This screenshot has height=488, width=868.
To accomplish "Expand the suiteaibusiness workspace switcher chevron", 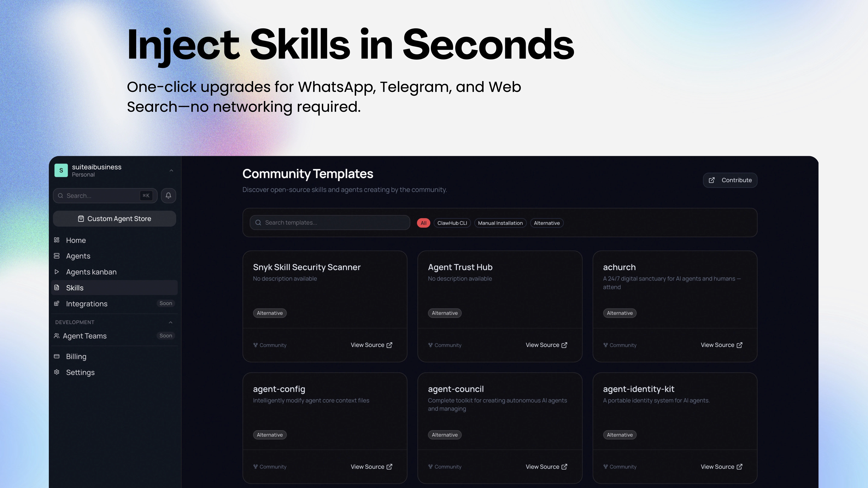I will [171, 171].
